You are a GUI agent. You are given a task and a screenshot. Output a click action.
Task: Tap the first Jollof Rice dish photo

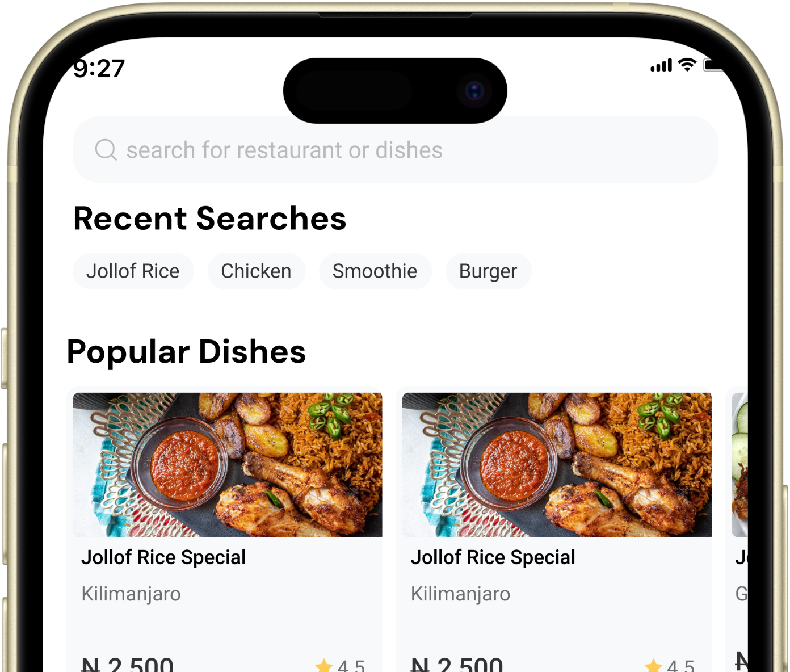click(226, 464)
